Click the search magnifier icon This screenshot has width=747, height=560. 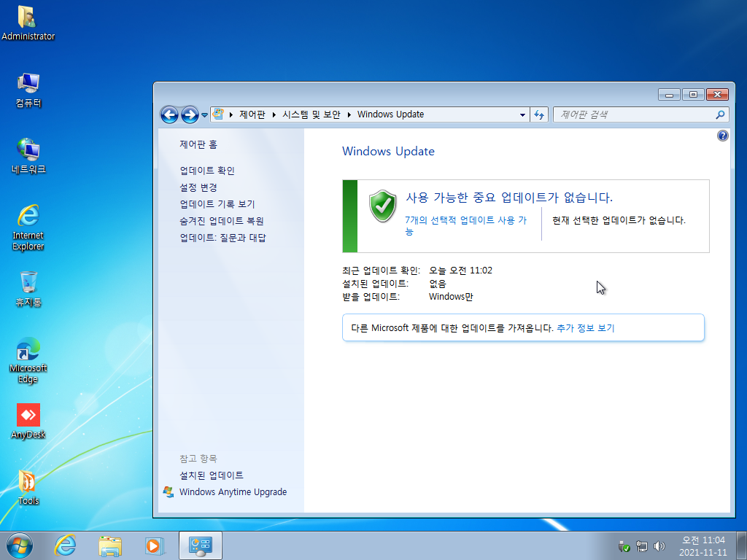pyautogui.click(x=720, y=114)
